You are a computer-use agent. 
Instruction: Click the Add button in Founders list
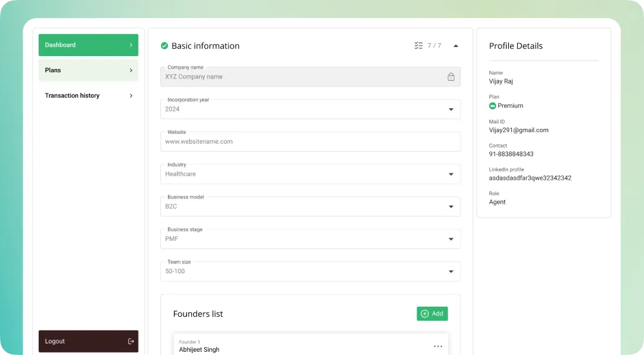tap(432, 314)
